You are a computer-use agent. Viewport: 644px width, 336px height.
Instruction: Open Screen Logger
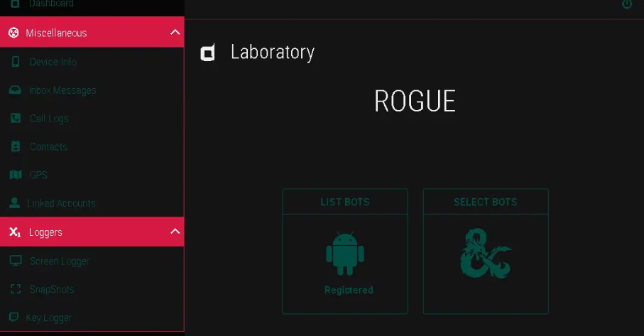coord(60,261)
